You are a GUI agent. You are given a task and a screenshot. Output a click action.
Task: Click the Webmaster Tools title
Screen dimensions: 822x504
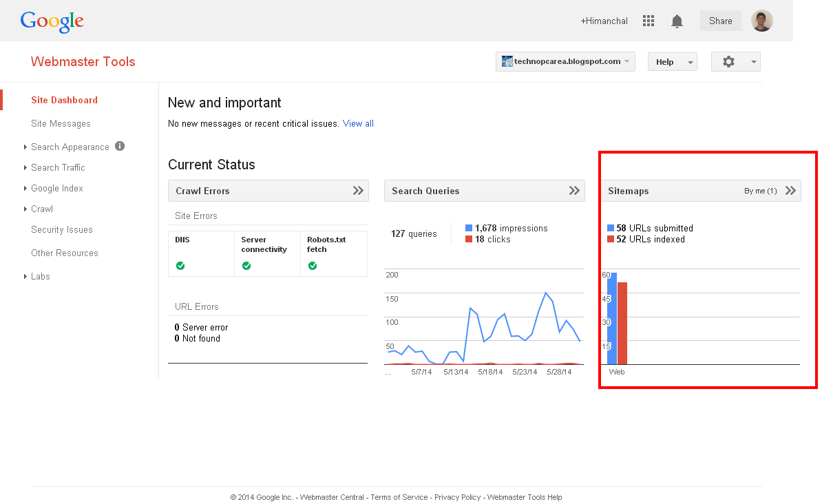[83, 62]
